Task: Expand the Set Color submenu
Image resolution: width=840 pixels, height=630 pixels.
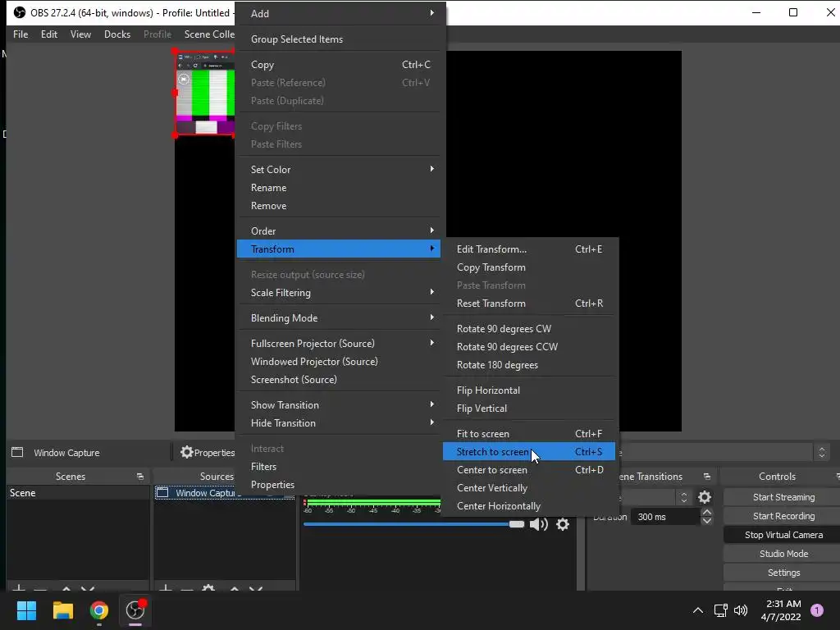Action: [340, 169]
